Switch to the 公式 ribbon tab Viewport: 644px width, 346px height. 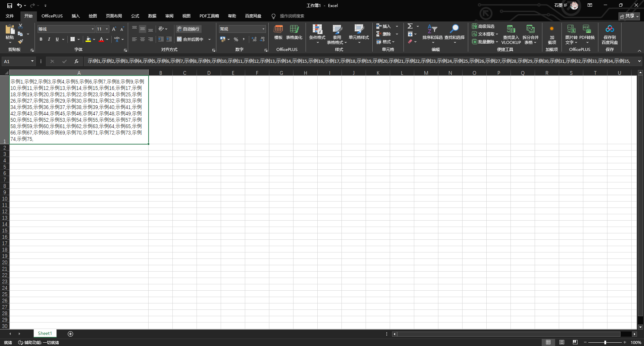135,16
